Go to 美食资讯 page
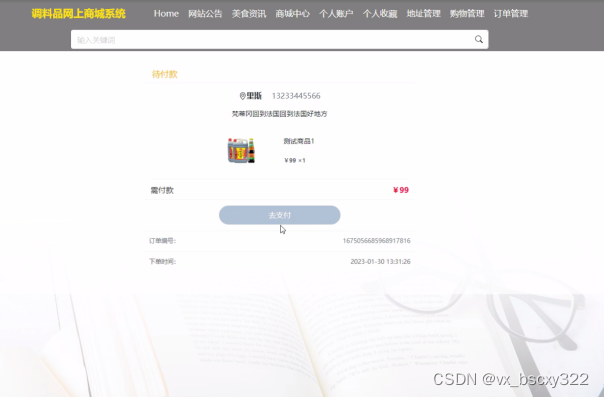604x398 pixels. coord(249,14)
